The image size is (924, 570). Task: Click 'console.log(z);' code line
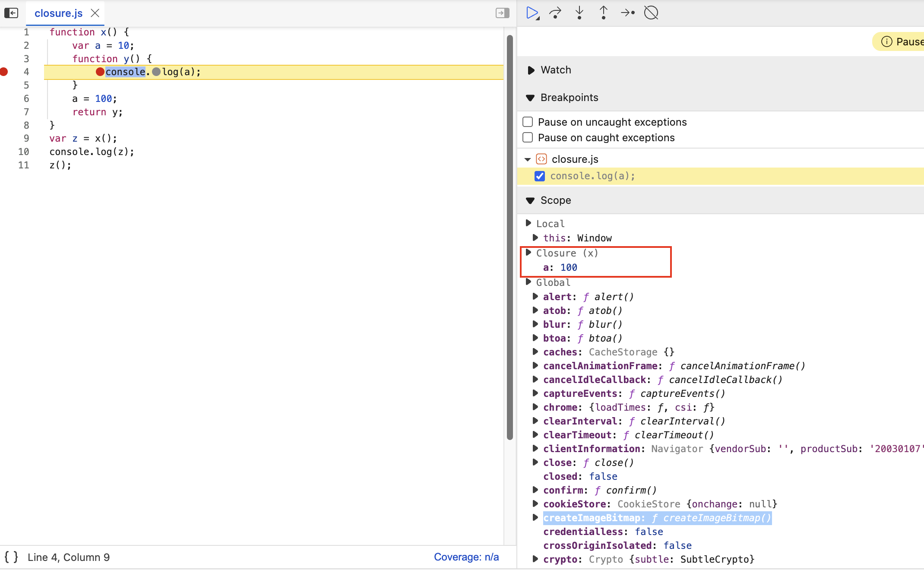point(92,152)
